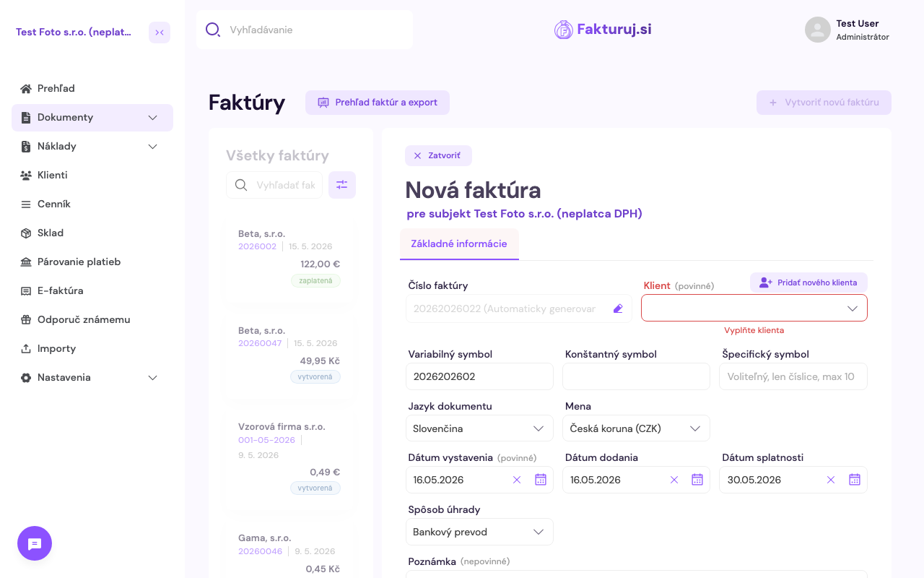Click the Test Foto s.r.o. company name
This screenshot has height=578, width=924.
coord(74,33)
